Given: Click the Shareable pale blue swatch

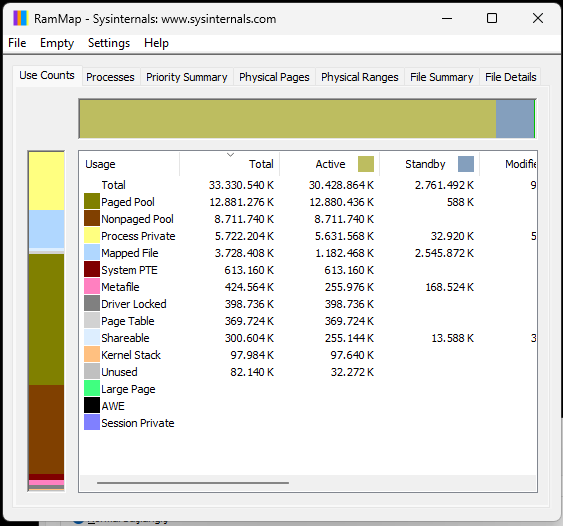Looking at the screenshot, I should [x=92, y=338].
